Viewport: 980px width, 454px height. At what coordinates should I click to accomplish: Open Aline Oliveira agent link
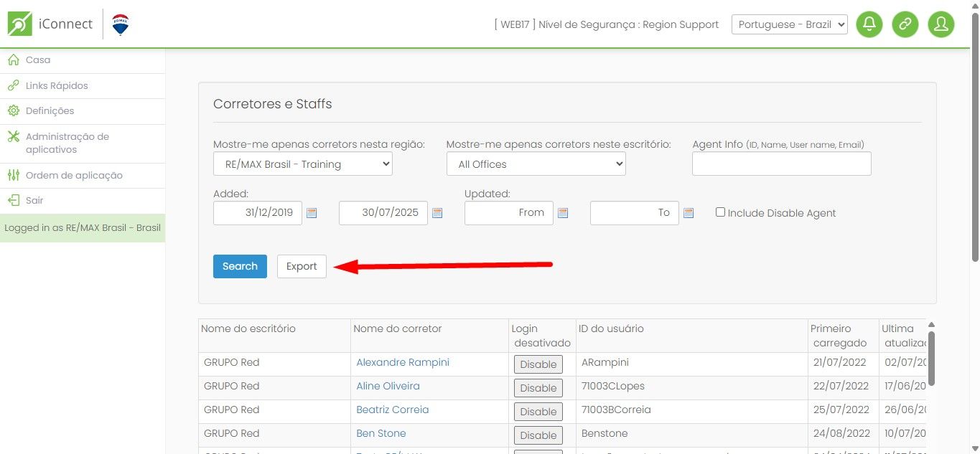[x=388, y=386]
